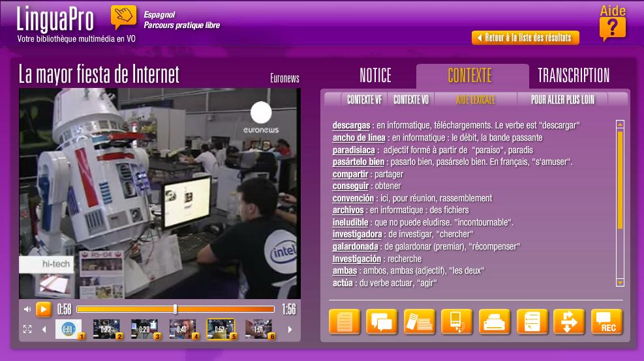Mute the video with the speaker icon
The image size is (644, 361).
(27, 310)
